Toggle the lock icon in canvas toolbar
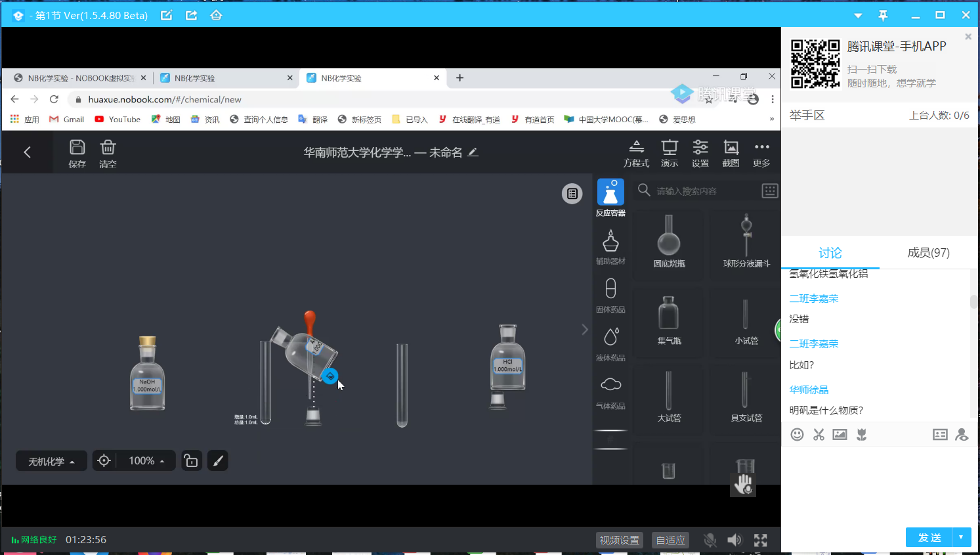 tap(191, 461)
